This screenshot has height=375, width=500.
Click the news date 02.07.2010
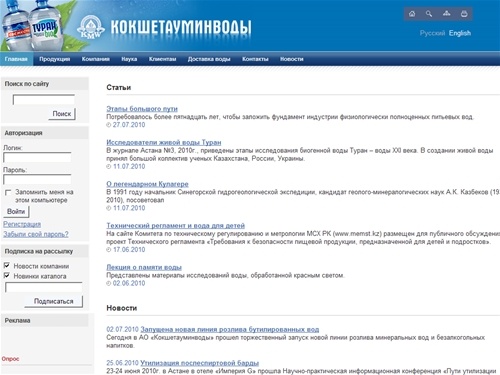click(x=122, y=329)
